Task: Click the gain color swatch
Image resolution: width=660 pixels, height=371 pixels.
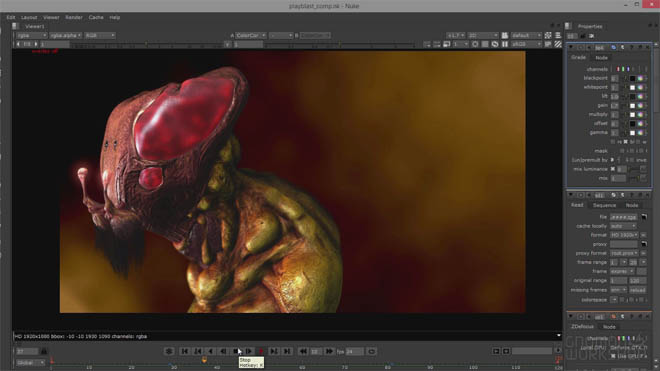Action: [x=632, y=106]
